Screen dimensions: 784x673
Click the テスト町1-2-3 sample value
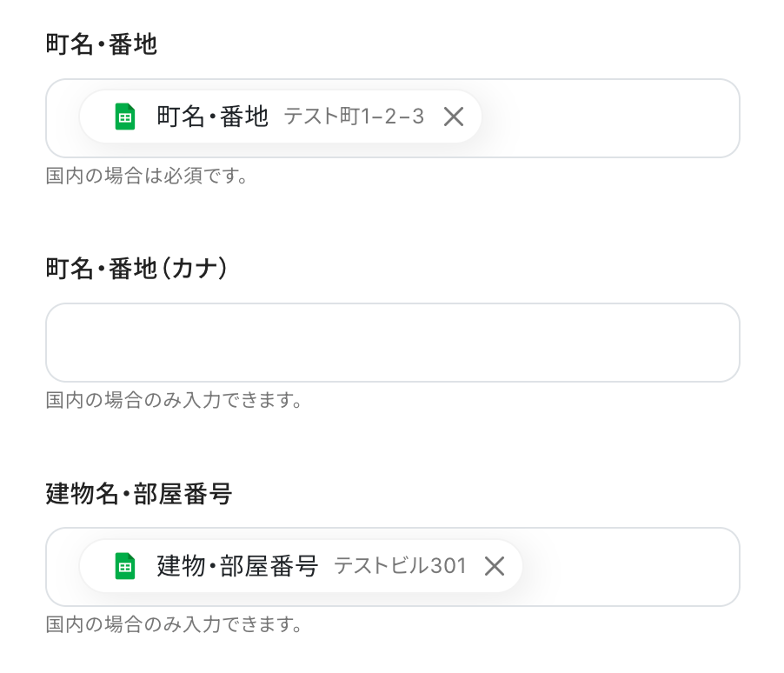(354, 117)
